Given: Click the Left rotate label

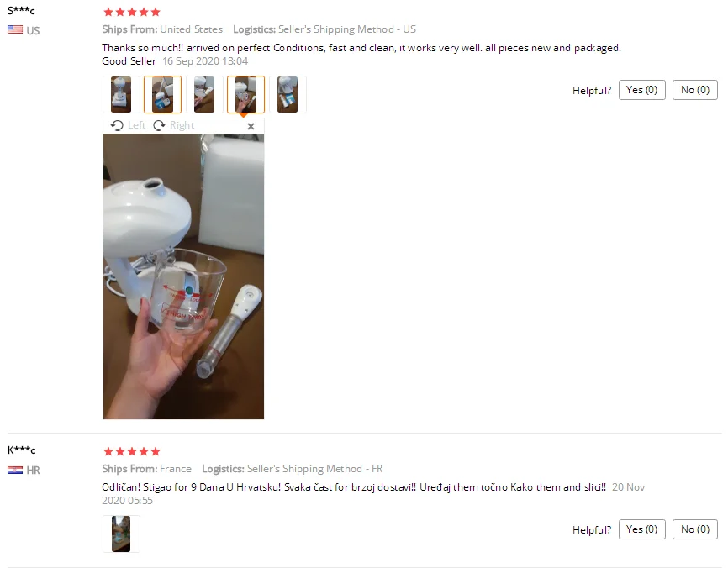Looking at the screenshot, I should [x=136, y=125].
